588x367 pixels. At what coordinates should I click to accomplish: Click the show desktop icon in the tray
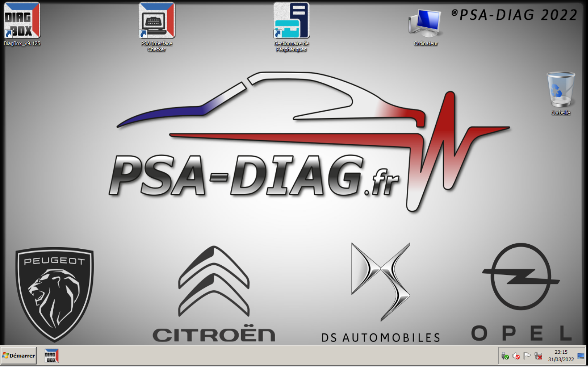[x=581, y=356]
